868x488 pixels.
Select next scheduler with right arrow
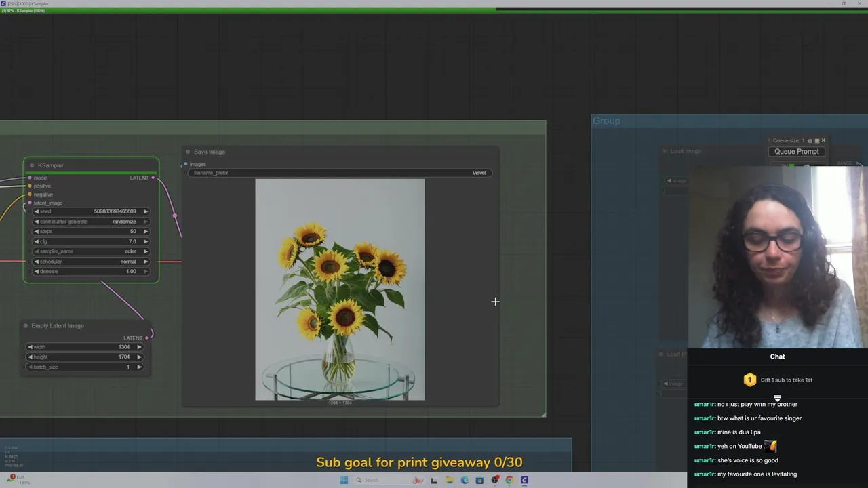click(145, 262)
